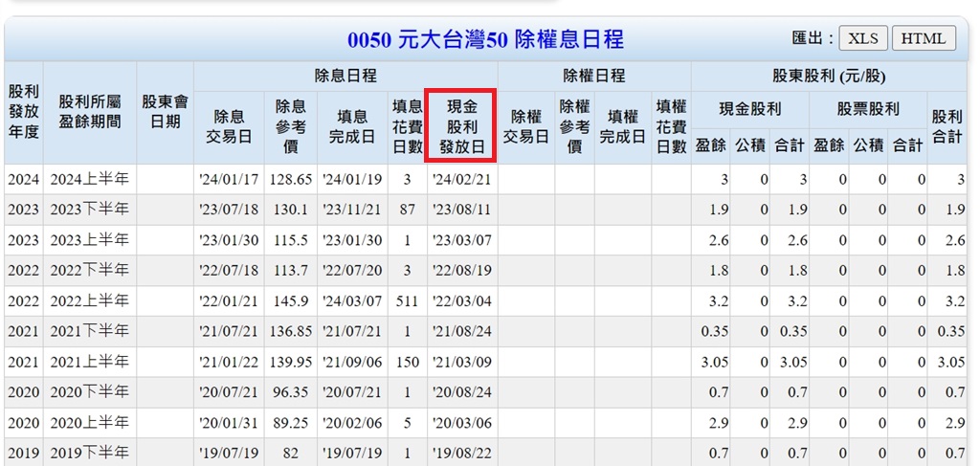Select the 2020下半年 period cell
The height and width of the screenshot is (466, 980).
[x=90, y=392]
